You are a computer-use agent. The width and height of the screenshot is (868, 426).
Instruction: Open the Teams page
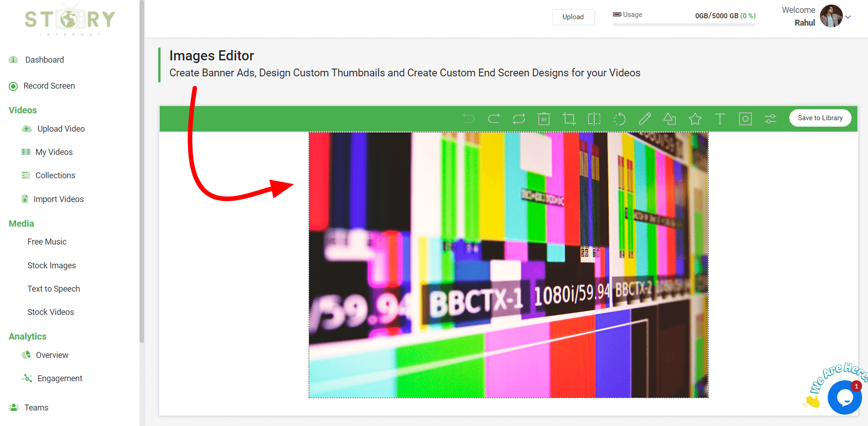[36, 408]
